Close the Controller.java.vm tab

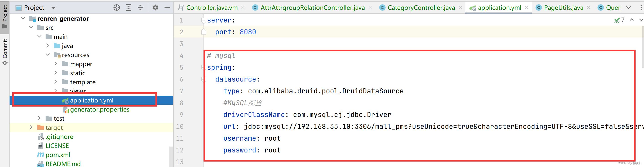pyautogui.click(x=243, y=8)
